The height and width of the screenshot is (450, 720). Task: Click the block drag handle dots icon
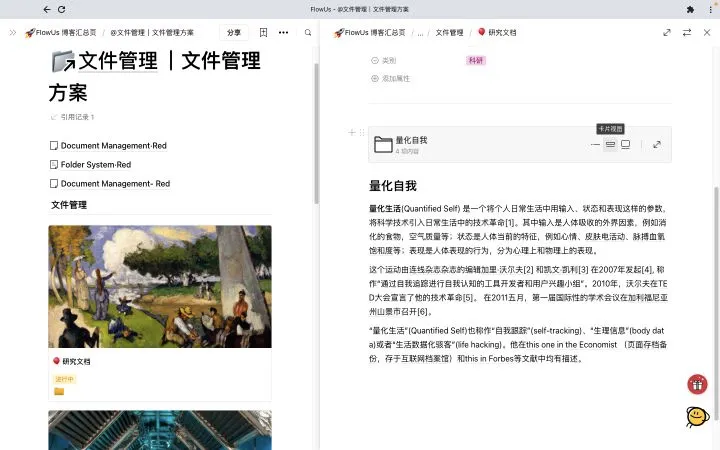362,133
